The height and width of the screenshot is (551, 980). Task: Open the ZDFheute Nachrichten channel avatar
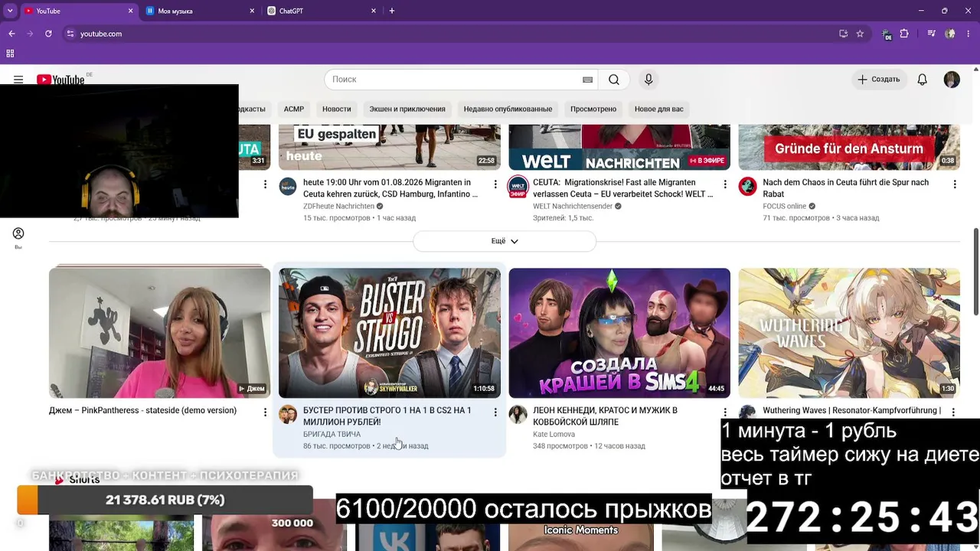click(288, 186)
